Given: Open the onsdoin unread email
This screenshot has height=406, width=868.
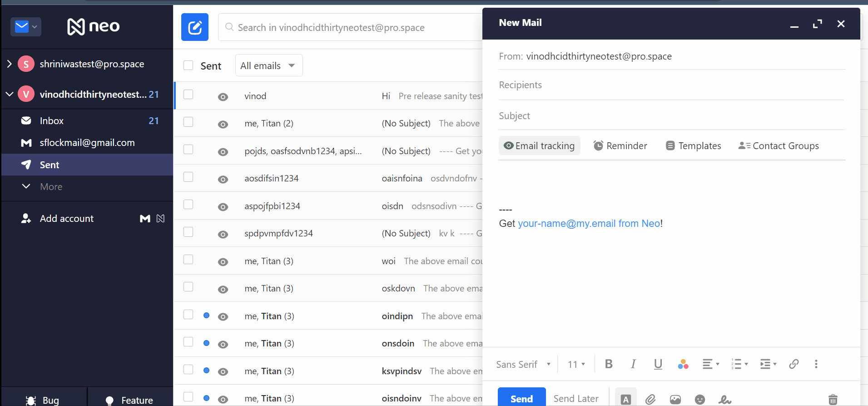Looking at the screenshot, I should 328,343.
